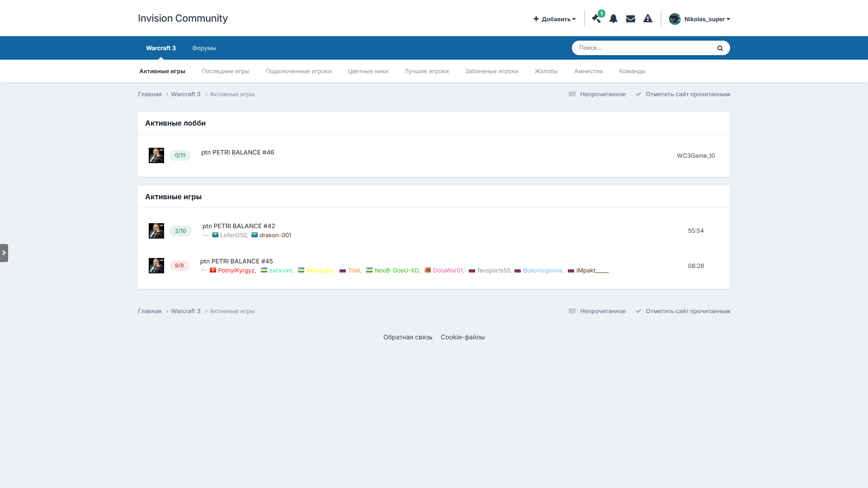Open the ptn PETRI BALANCE #45 game link
Viewport: 868px width, 488px height.
[x=236, y=261]
